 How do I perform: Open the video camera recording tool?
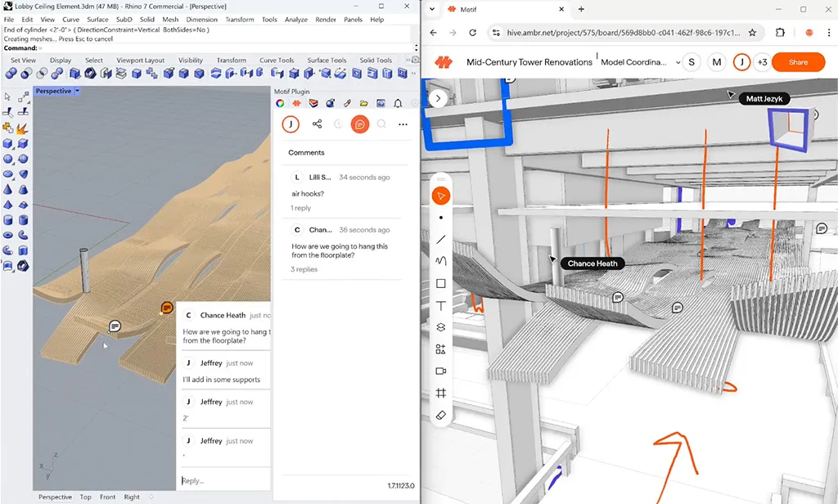click(440, 371)
